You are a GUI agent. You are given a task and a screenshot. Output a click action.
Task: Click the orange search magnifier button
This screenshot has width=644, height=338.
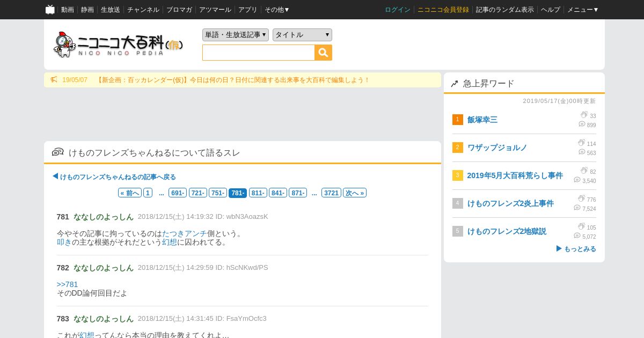pos(323,53)
